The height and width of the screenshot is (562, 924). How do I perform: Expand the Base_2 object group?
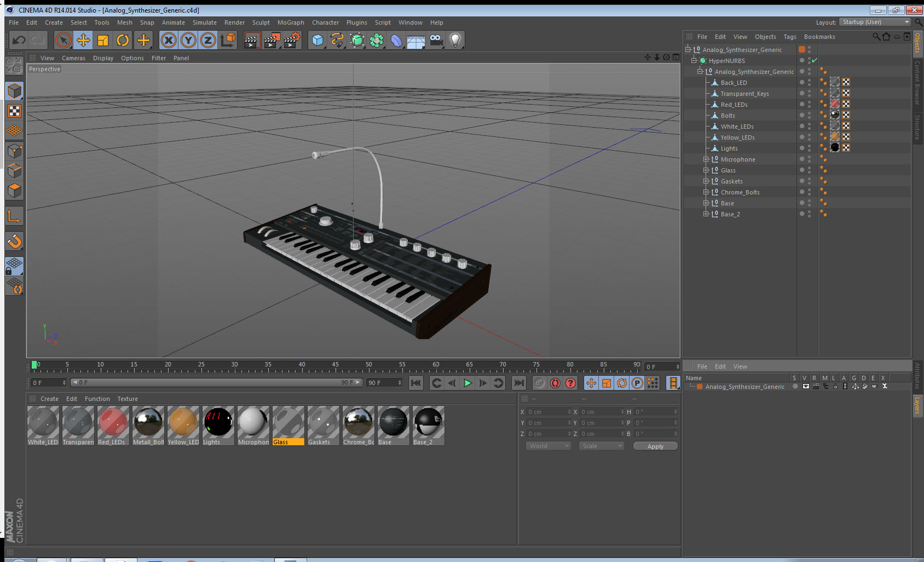[x=706, y=214]
